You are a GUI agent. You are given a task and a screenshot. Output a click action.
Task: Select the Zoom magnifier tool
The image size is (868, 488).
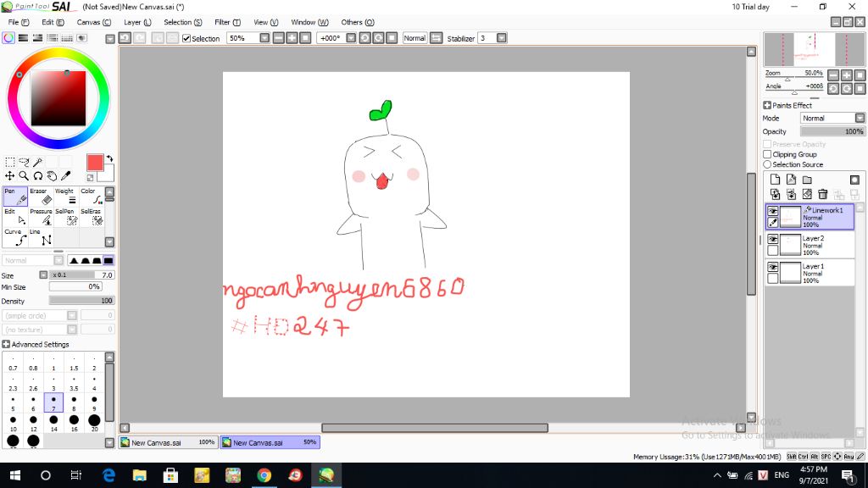tap(24, 176)
